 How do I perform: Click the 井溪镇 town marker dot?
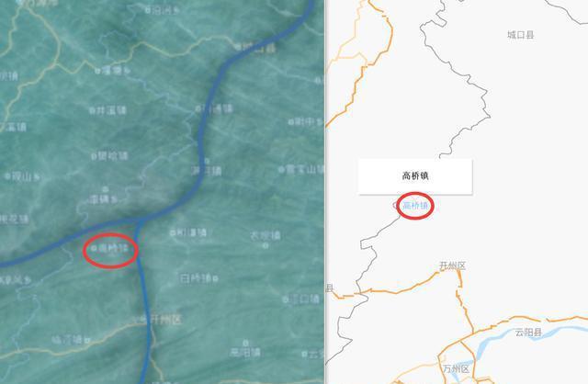[92, 110]
